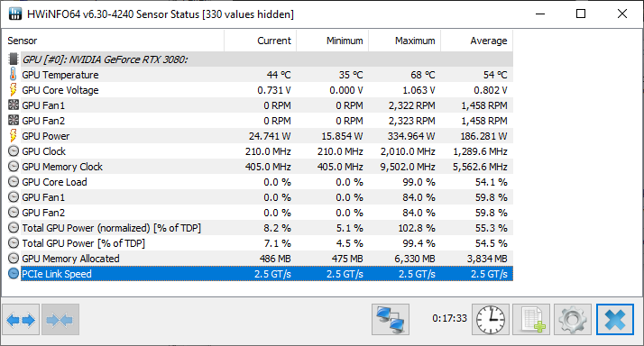This screenshot has width=644, height=346.
Task: Select the GPU Power row label
Action: coord(46,136)
